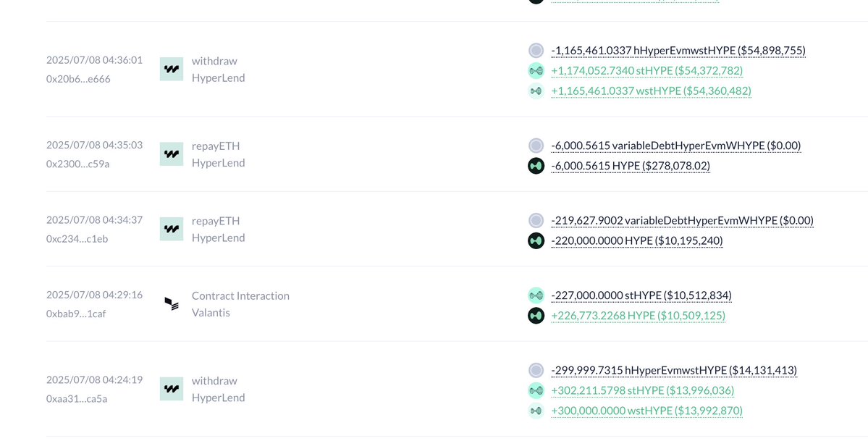Click HyperLend logo in 04:35:03 repayETH row
Viewport: 868px width, 441px height.
(172, 154)
